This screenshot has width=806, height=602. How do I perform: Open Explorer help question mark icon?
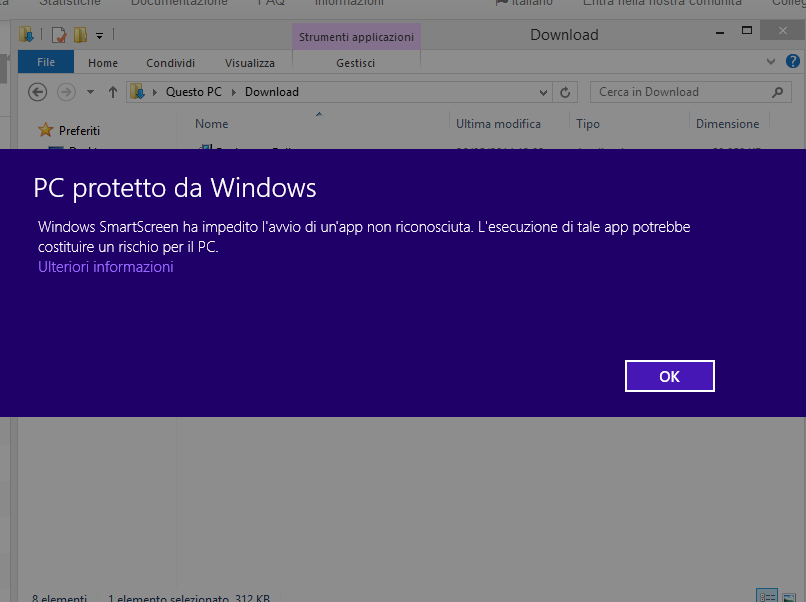pos(792,61)
